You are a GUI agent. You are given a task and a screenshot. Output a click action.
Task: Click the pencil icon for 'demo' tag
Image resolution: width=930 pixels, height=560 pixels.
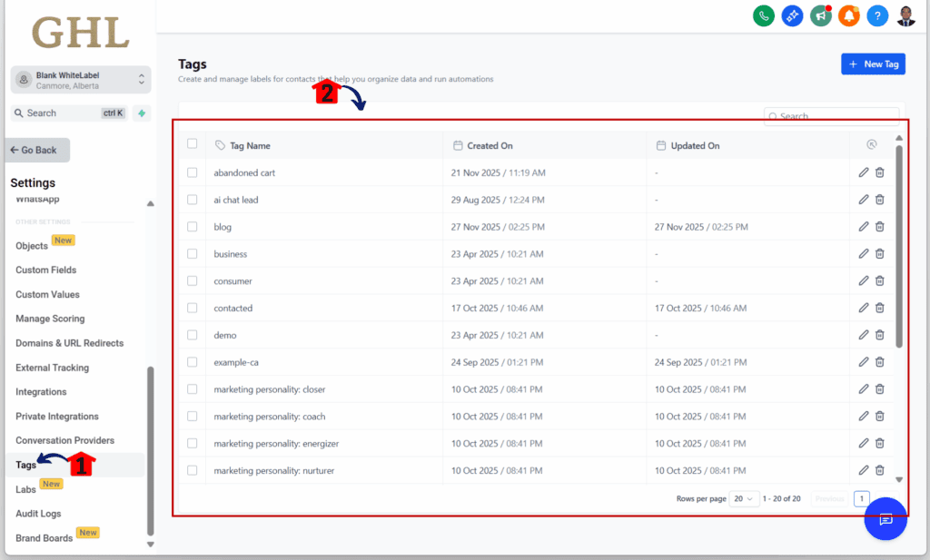(864, 335)
